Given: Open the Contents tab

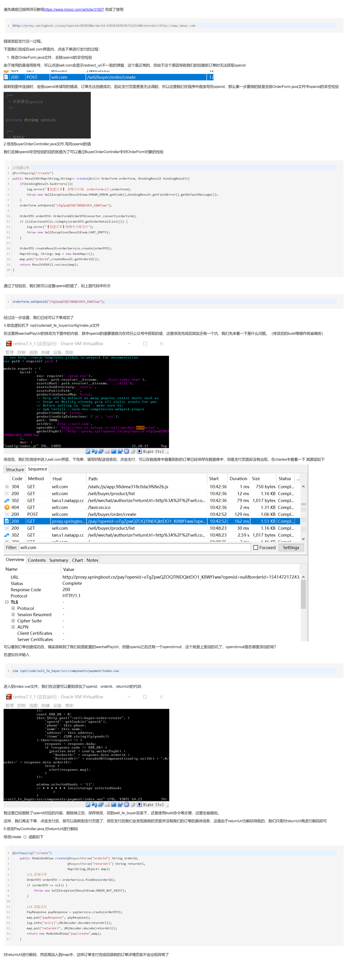Looking at the screenshot, I should click(37, 560).
